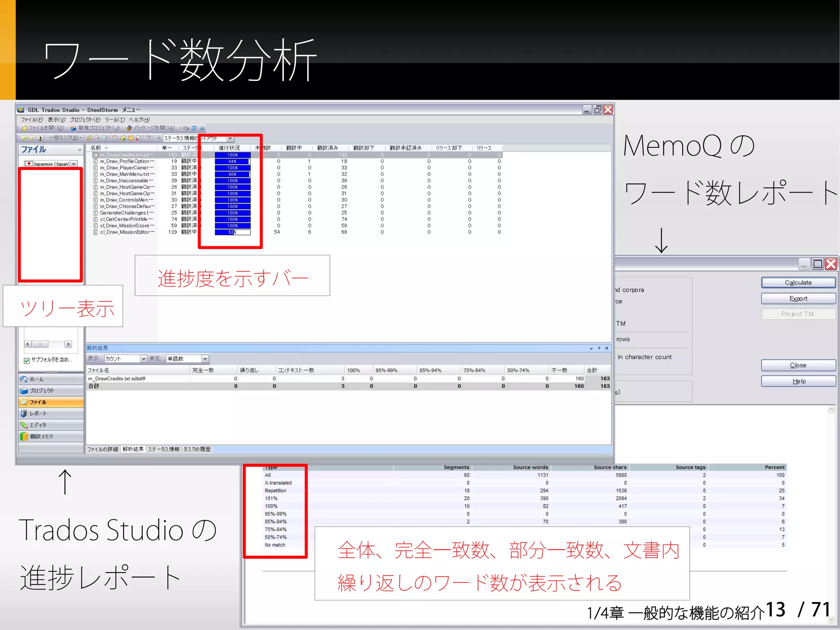Click tree pane horizontal scrollbar left arrow
This screenshot has width=840, height=630.
28,344
